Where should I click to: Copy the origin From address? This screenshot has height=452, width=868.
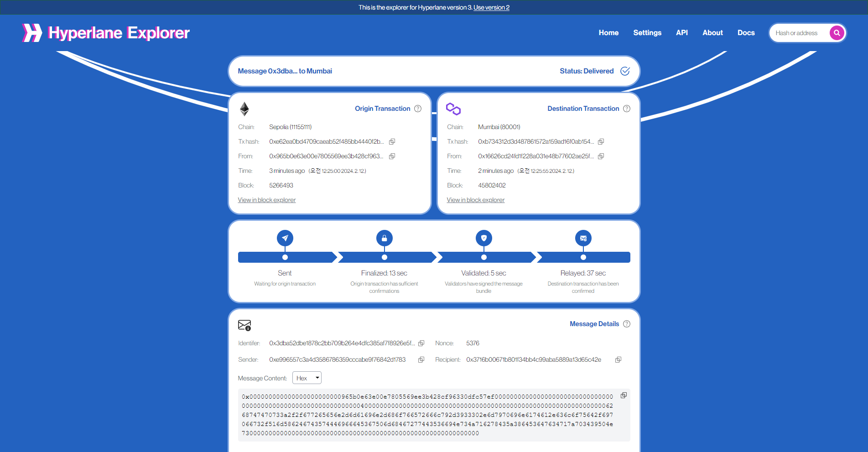point(392,156)
